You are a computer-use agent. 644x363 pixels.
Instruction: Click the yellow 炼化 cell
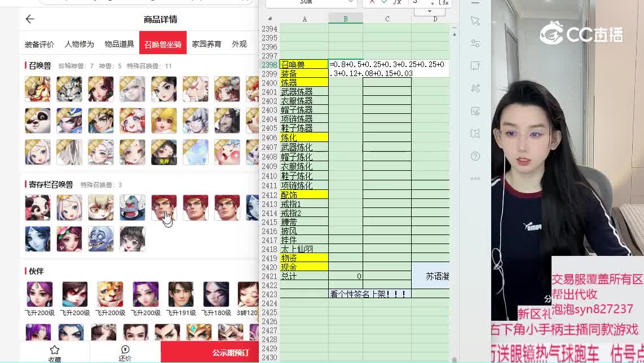pyautogui.click(x=304, y=137)
